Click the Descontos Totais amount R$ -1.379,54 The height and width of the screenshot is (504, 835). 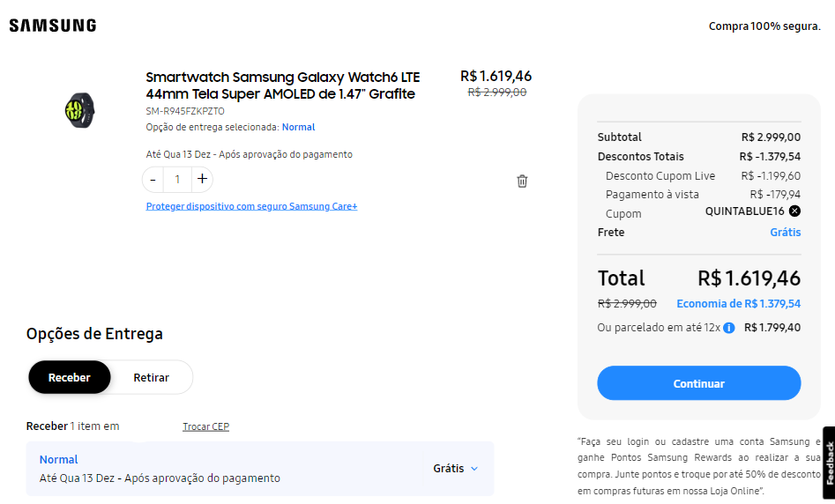770,157
